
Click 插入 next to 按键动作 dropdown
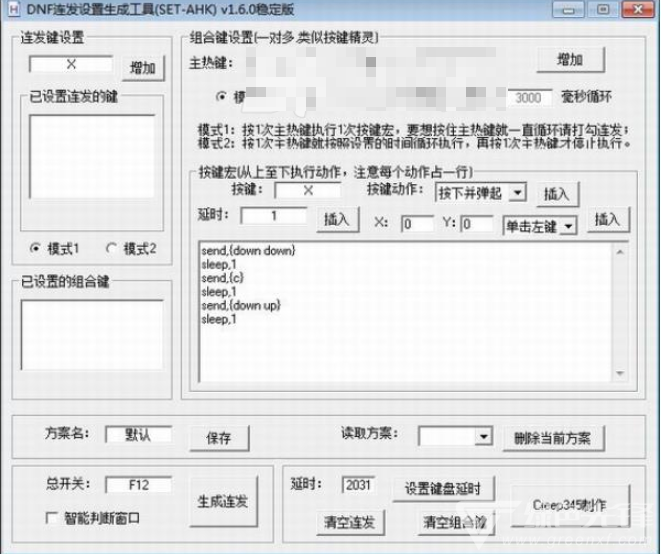pos(557,195)
